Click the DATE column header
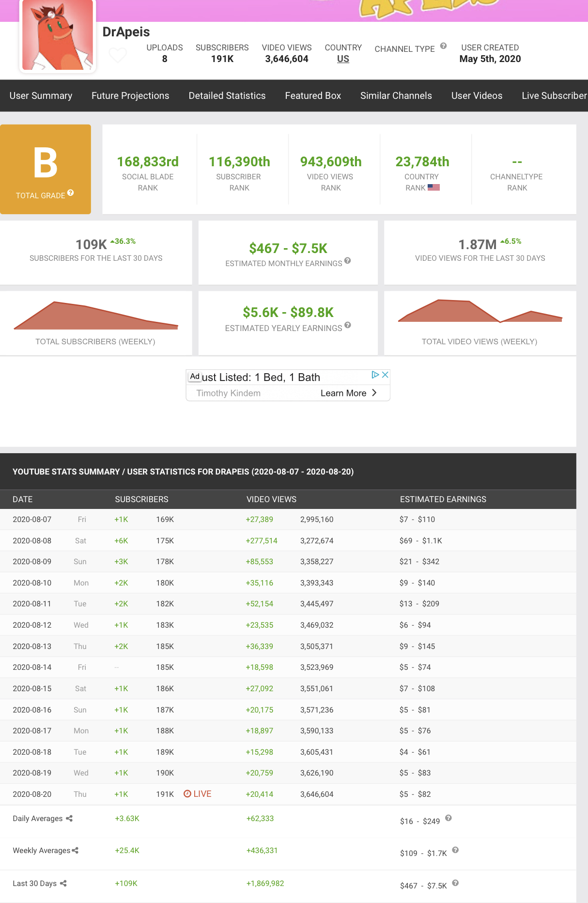588x903 pixels. pos(23,499)
